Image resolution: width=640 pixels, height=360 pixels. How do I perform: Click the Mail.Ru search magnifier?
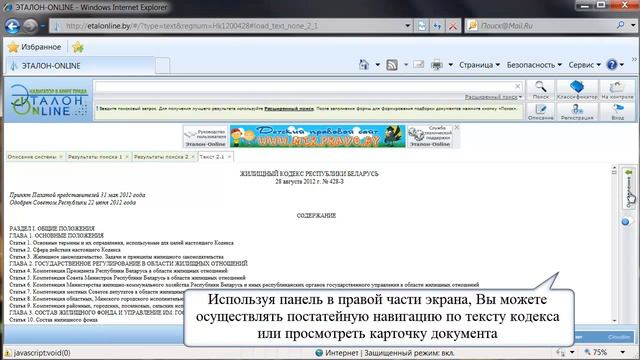tap(620, 25)
